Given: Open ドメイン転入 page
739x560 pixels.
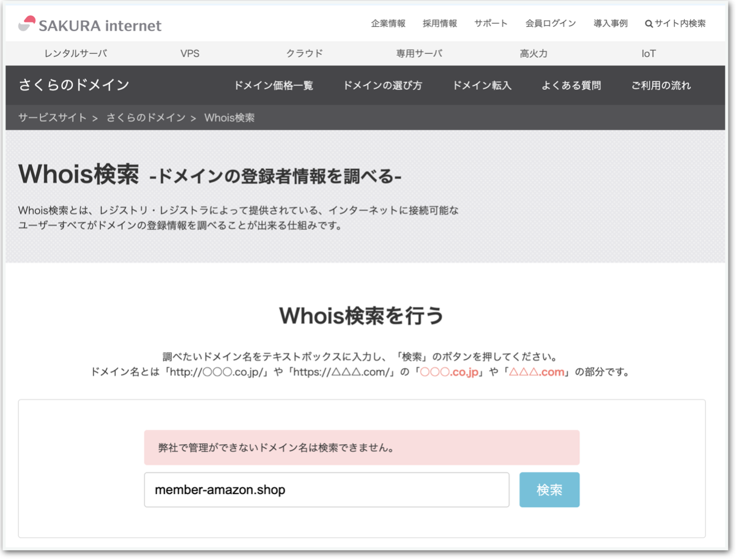Looking at the screenshot, I should click(482, 86).
